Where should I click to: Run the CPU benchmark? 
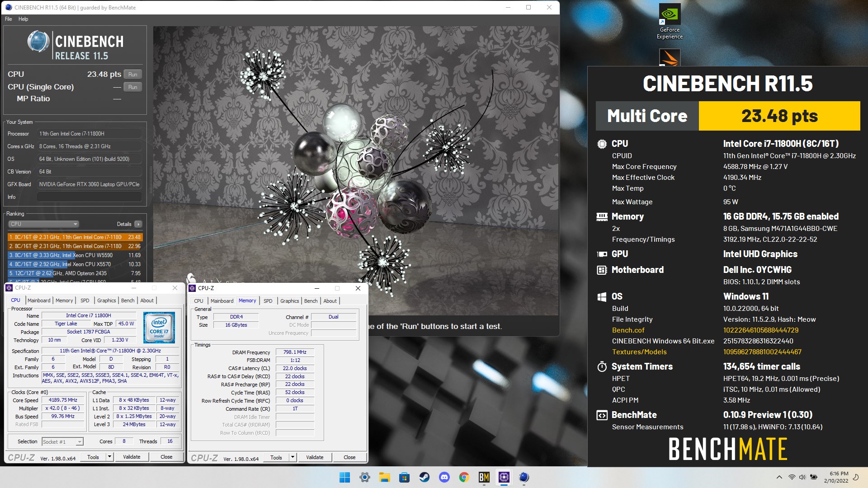[133, 75]
